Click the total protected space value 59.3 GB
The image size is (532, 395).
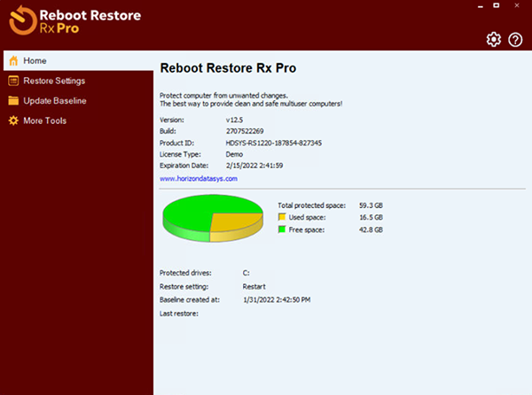coord(371,205)
